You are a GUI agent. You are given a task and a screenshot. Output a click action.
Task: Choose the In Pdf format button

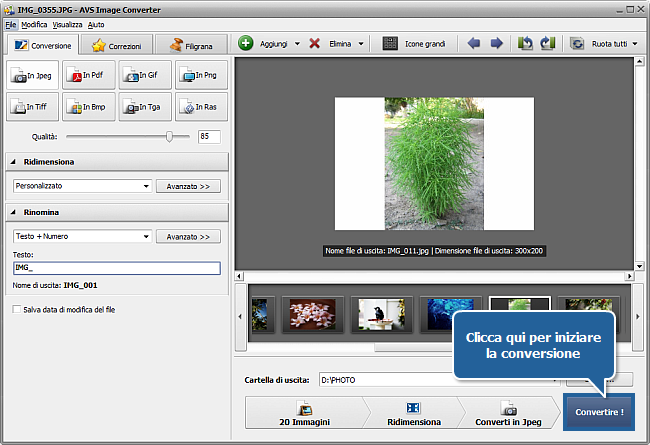(x=88, y=75)
